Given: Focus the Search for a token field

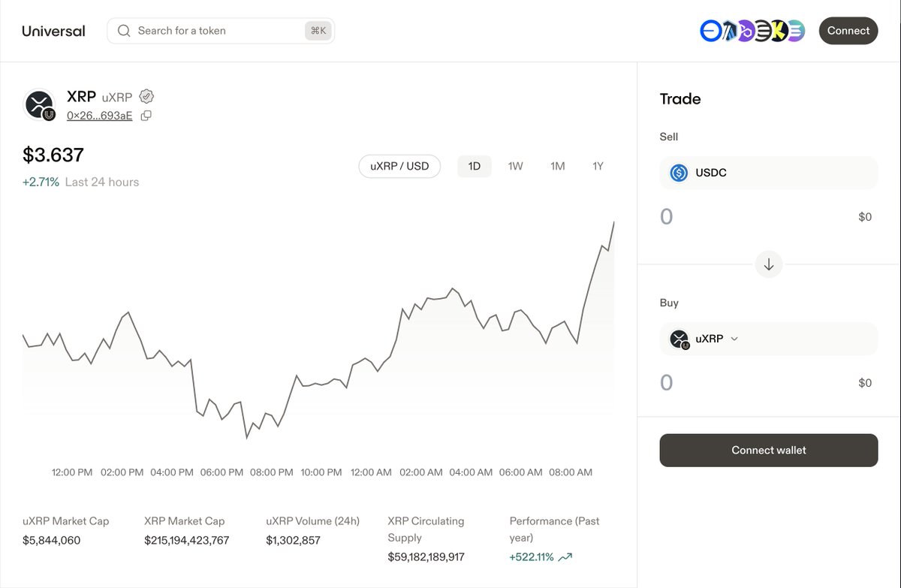Looking at the screenshot, I should (x=221, y=31).
